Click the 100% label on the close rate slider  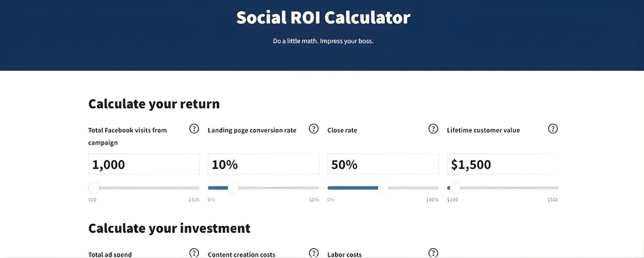coord(432,200)
